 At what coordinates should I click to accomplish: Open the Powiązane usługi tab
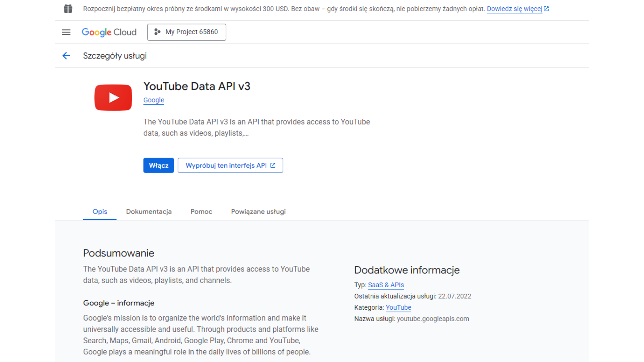point(258,212)
